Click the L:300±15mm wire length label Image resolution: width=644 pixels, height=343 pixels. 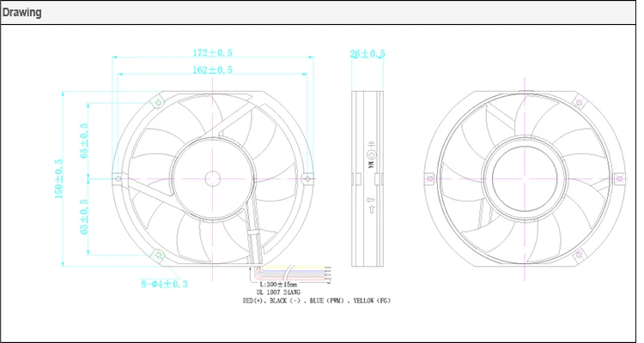(278, 285)
